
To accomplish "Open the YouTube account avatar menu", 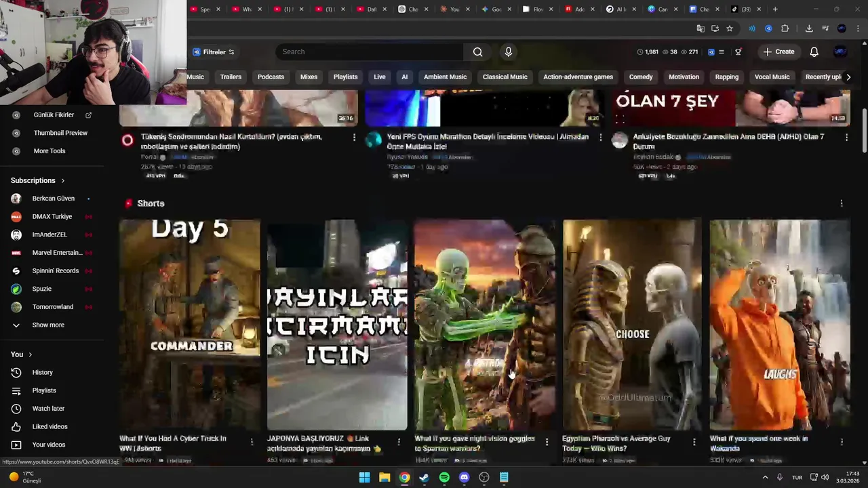I will click(840, 52).
